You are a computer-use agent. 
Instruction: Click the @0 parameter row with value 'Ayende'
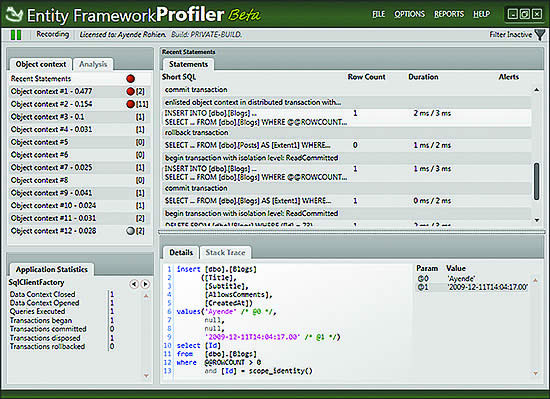tap(472, 279)
